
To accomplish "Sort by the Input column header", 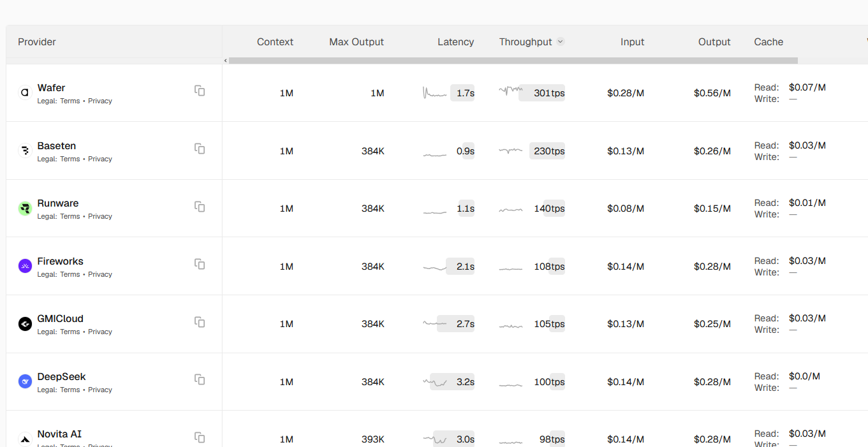I will (x=632, y=41).
